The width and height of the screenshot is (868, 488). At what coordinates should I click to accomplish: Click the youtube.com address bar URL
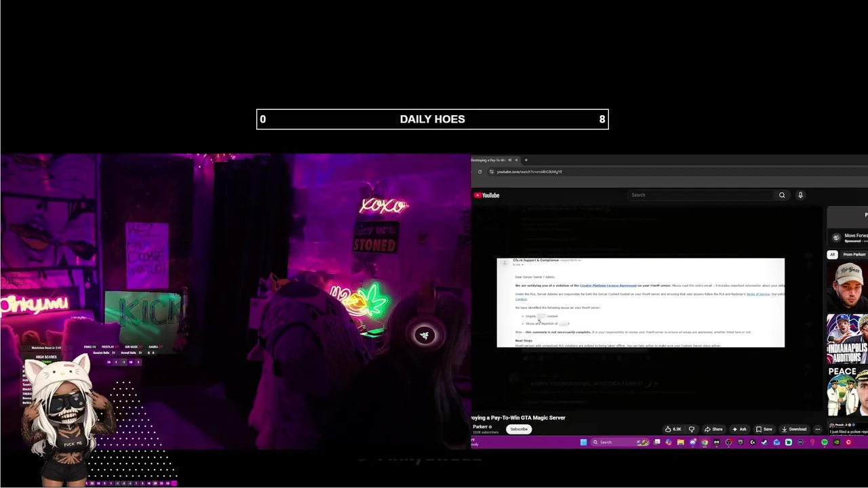click(x=530, y=171)
